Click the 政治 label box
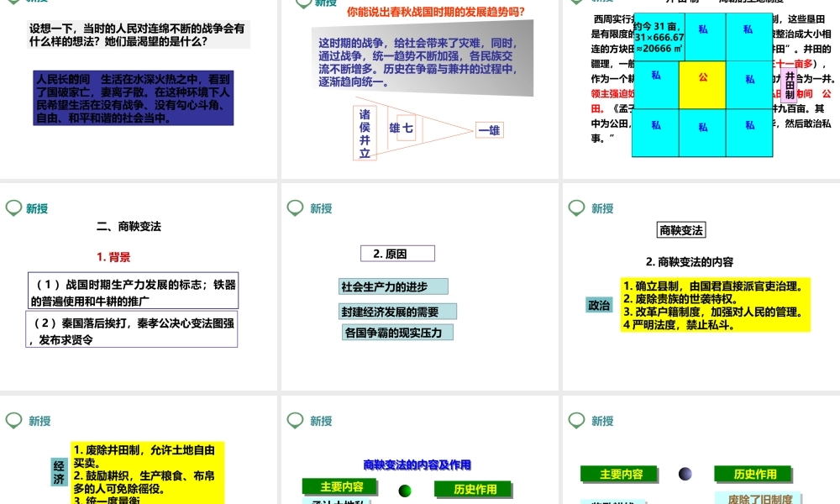840x504 pixels. [599, 305]
